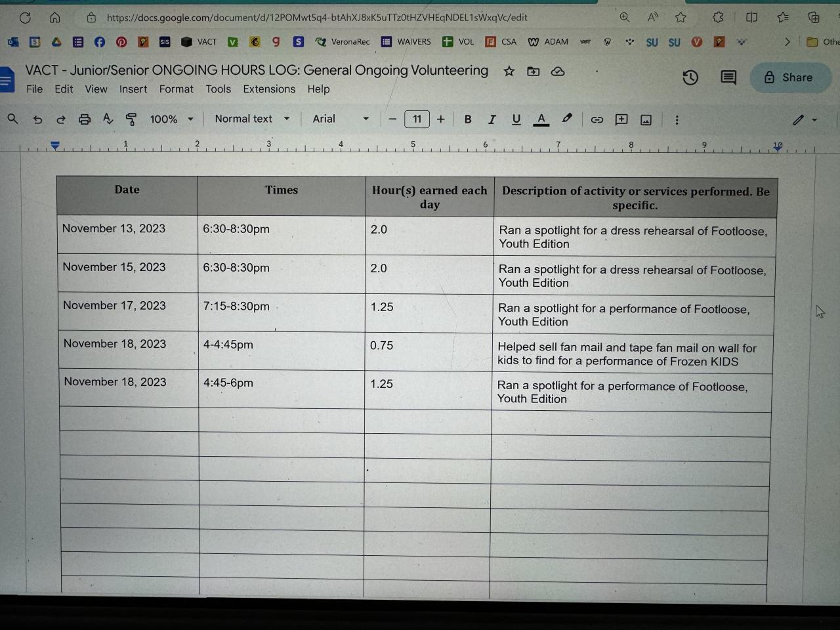Open the CSA bookmark
This screenshot has height=630, width=840.
coord(501,42)
